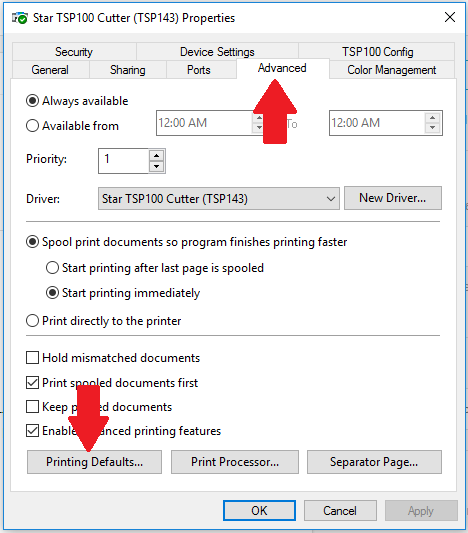
Task: Choose Print directly to the printer
Action: coord(32,321)
